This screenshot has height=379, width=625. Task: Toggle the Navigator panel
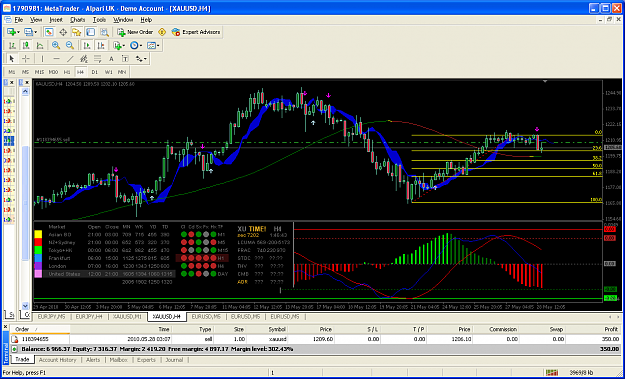[x=77, y=32]
